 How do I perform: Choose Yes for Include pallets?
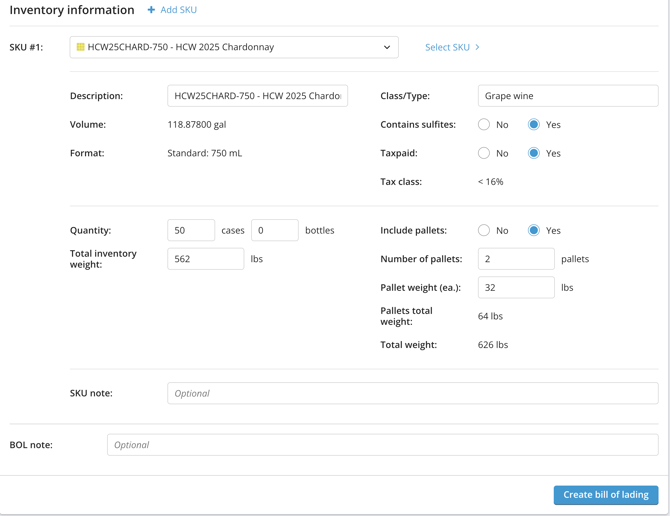coord(534,230)
